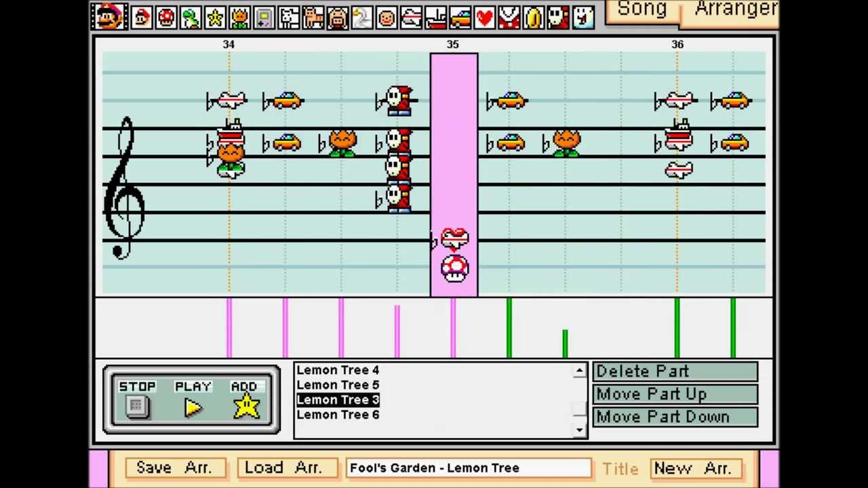Image resolution: width=868 pixels, height=488 pixels.
Task: Stop playback with the STOP button
Action: click(137, 405)
